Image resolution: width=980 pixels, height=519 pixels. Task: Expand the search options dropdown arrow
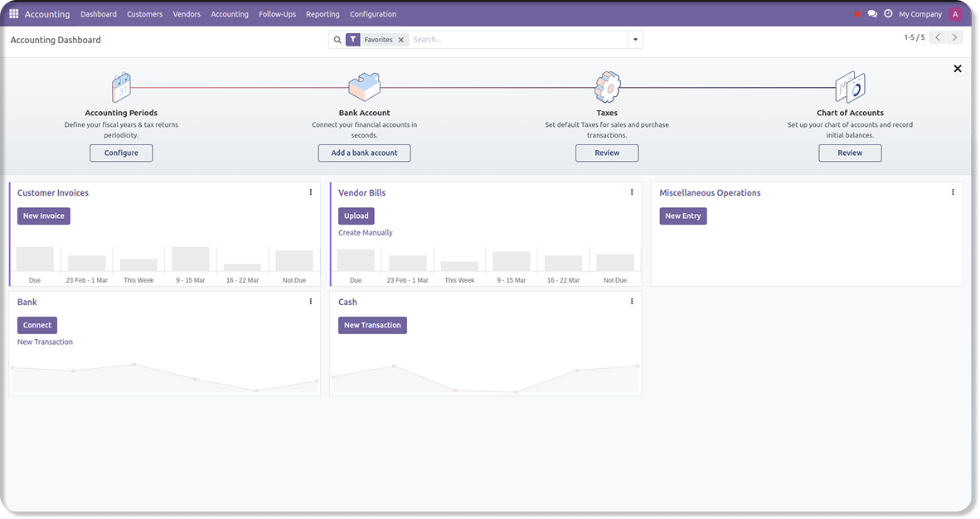coord(635,40)
